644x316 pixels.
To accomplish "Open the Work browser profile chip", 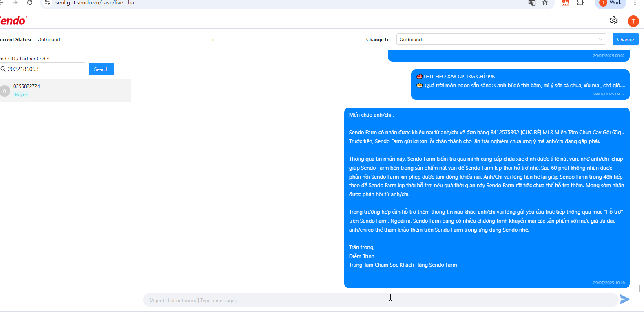I will (x=611, y=3).
